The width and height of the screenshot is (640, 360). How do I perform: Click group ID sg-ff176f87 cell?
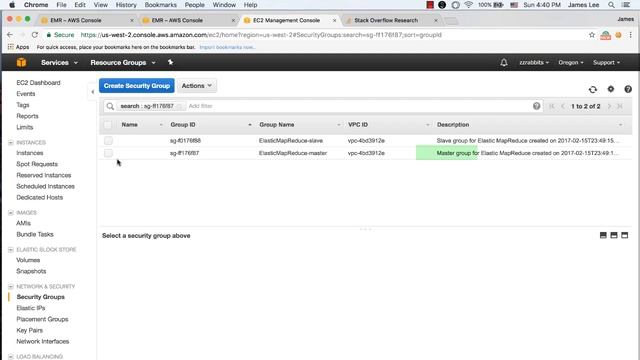tap(184, 153)
